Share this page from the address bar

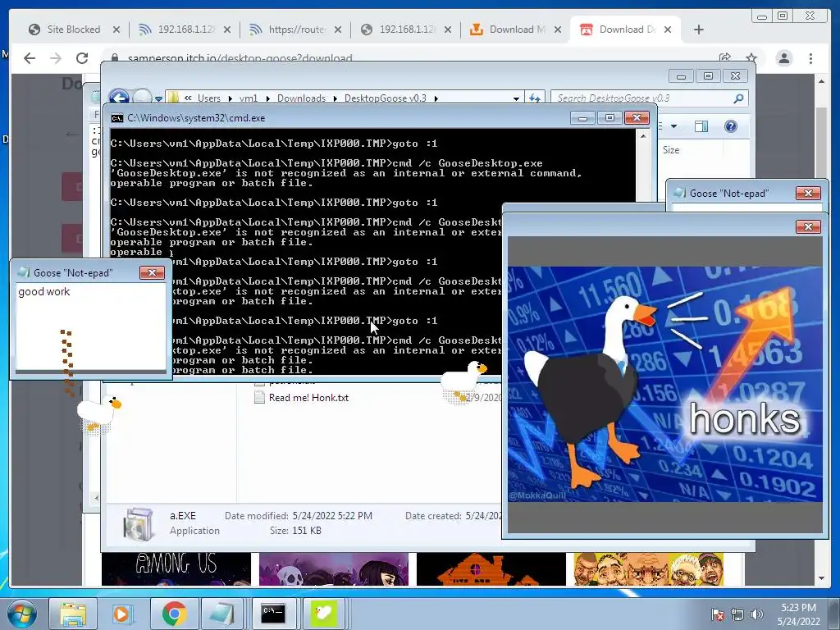point(725,58)
